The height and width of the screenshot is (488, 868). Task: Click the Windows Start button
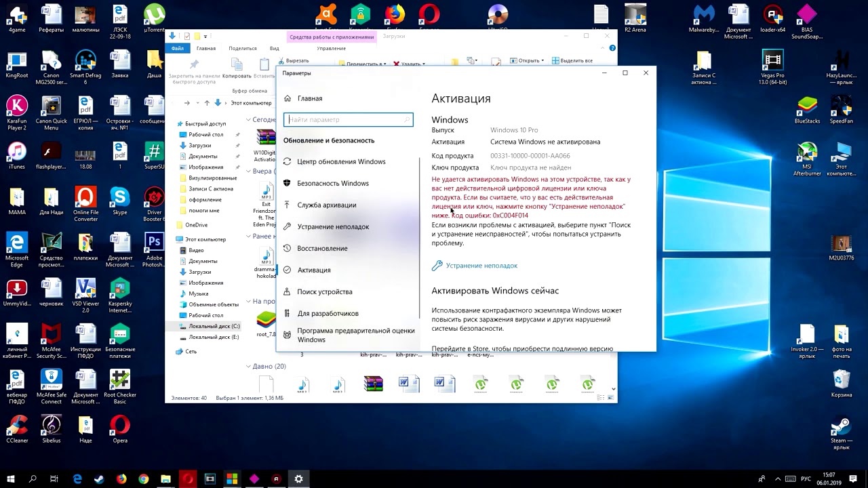tap(10, 479)
